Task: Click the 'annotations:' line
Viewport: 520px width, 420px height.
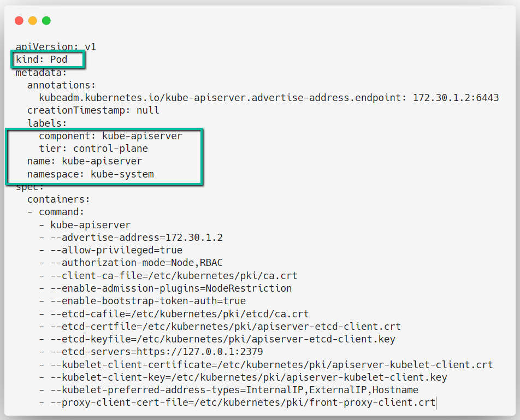Action: pos(61,85)
